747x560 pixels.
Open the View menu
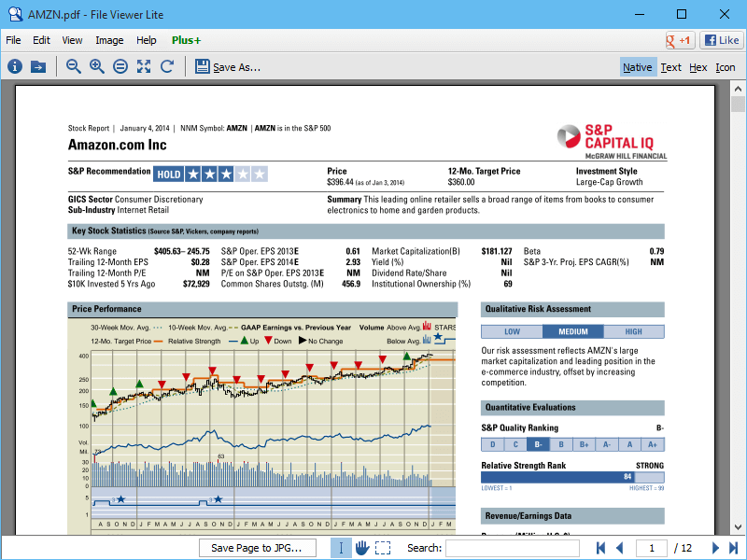(x=72, y=40)
